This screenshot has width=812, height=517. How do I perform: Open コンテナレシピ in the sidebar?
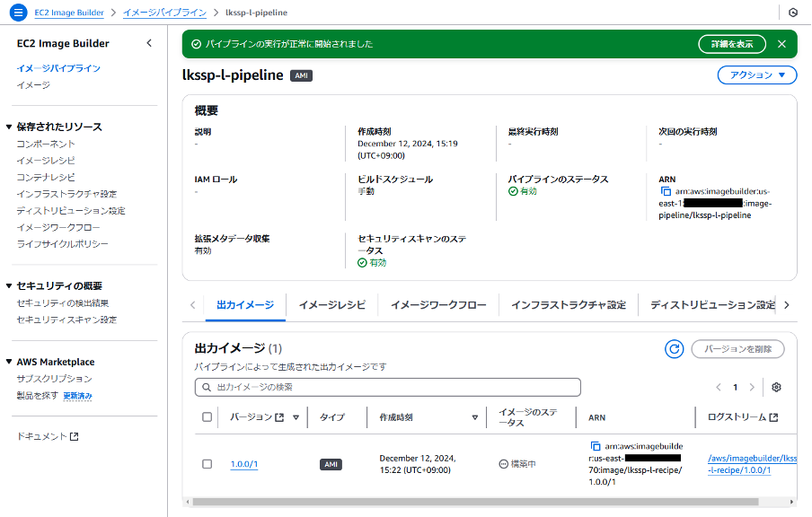click(46, 177)
